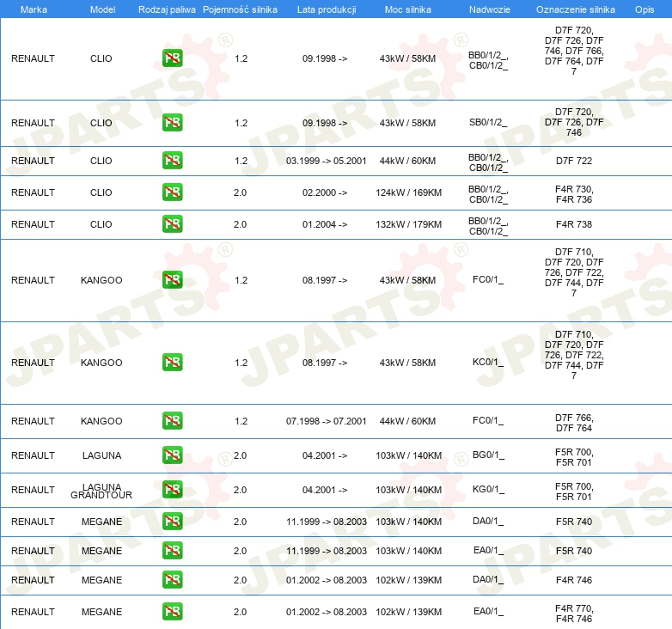672x629 pixels.
Task: Click fuel icon for Clio 124kW / 169KM row
Action: point(173,192)
